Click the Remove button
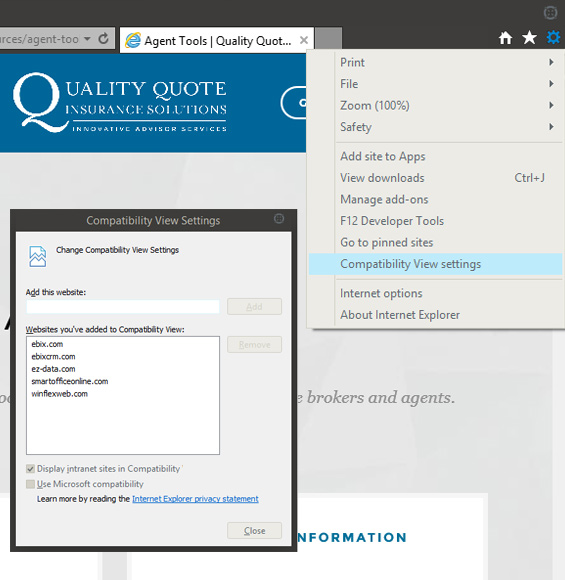Image resolution: width=565 pixels, height=580 pixels. tap(254, 344)
